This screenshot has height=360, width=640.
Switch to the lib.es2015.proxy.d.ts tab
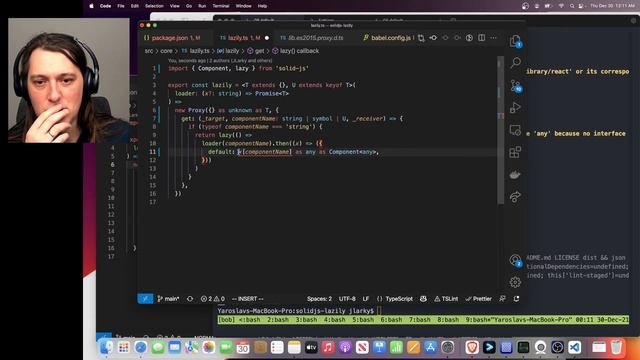[x=312, y=38]
